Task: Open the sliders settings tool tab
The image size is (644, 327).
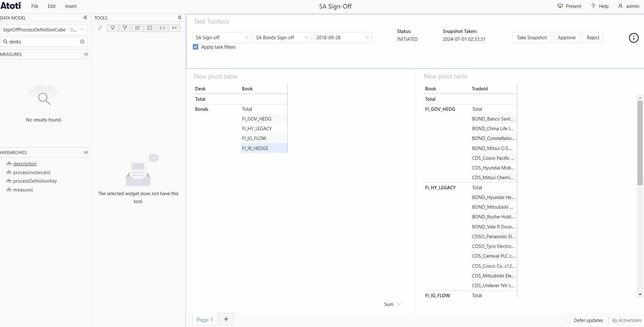Action: click(x=137, y=28)
